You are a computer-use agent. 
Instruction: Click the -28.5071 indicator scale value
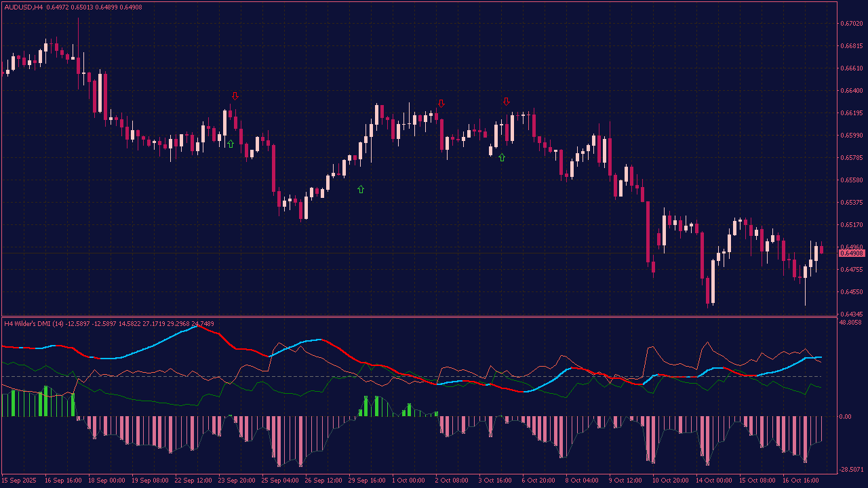[851, 469]
